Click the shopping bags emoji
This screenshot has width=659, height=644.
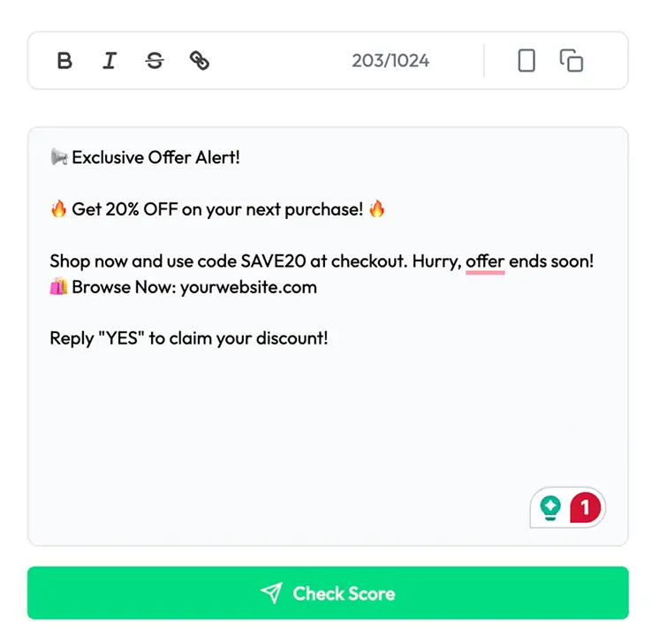(x=58, y=287)
